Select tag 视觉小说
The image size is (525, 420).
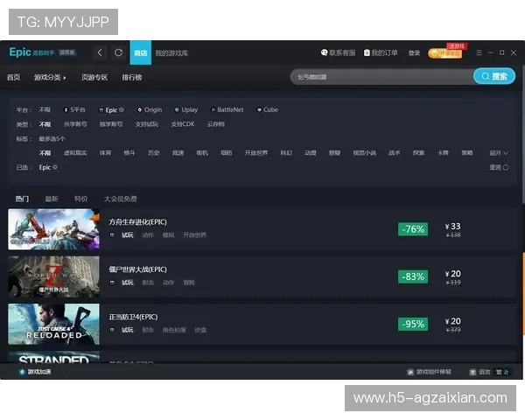click(x=365, y=153)
